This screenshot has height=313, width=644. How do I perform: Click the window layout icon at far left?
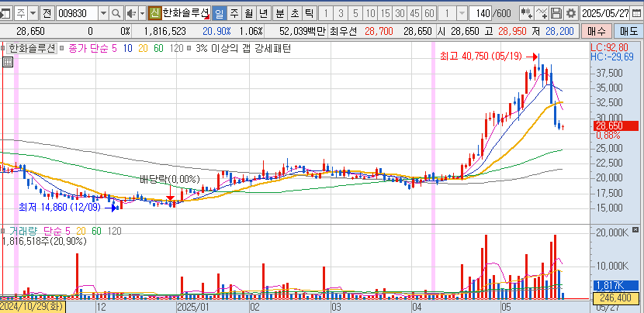(x=5, y=13)
